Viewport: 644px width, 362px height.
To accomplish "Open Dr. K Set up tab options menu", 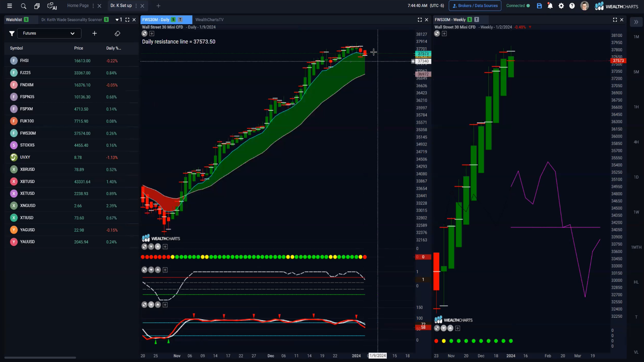I will click(136, 6).
